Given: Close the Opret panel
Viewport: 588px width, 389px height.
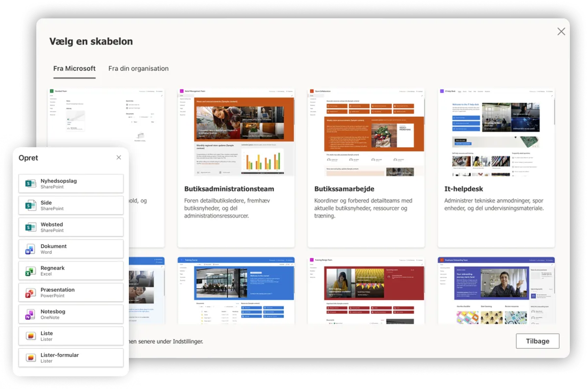Looking at the screenshot, I should point(119,157).
